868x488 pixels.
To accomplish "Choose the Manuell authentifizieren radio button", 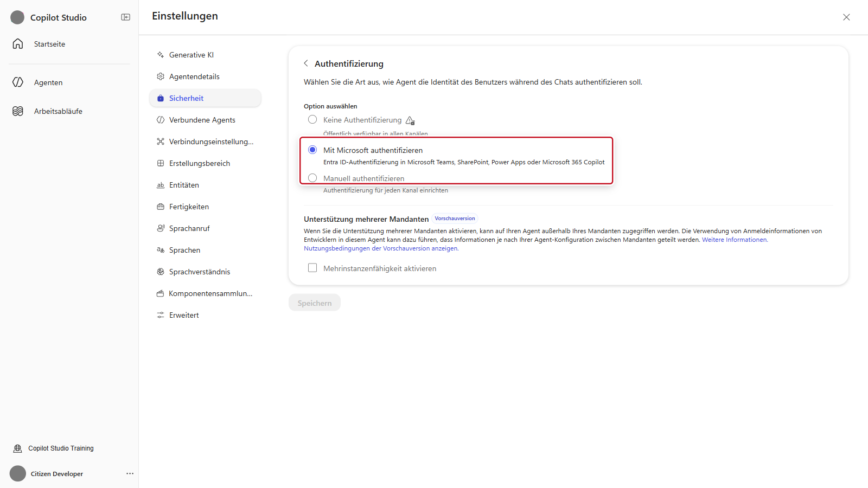I will 312,178.
